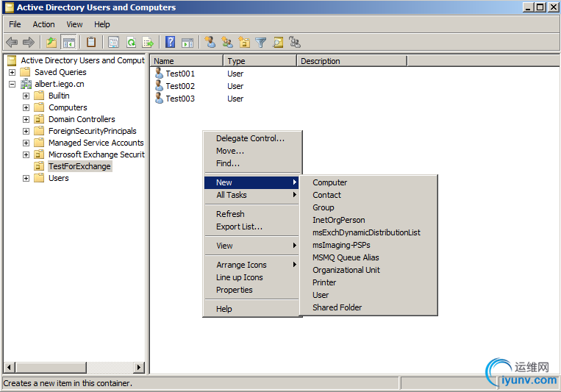Click Delegate Control in context menu

point(250,138)
